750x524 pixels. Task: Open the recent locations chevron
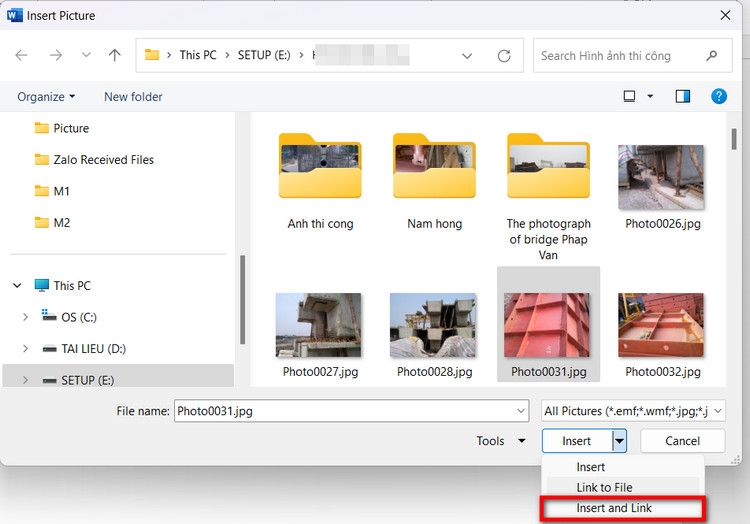[86, 55]
